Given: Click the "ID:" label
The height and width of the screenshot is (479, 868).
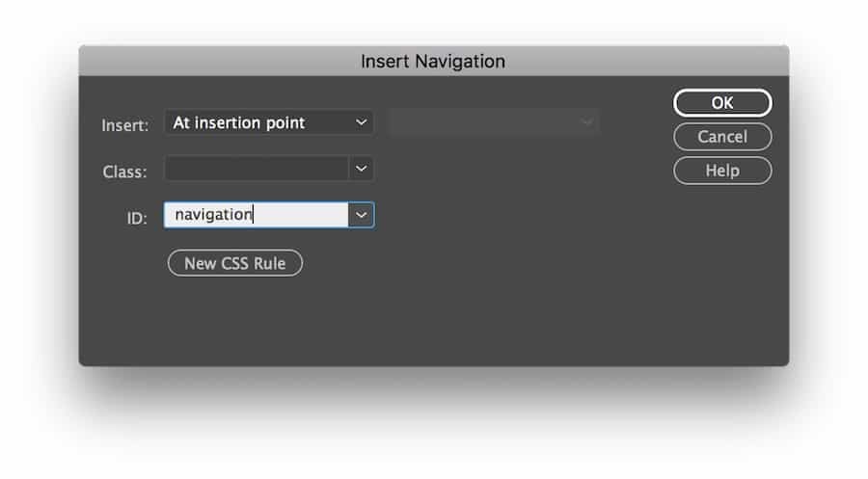Looking at the screenshot, I should 137,218.
